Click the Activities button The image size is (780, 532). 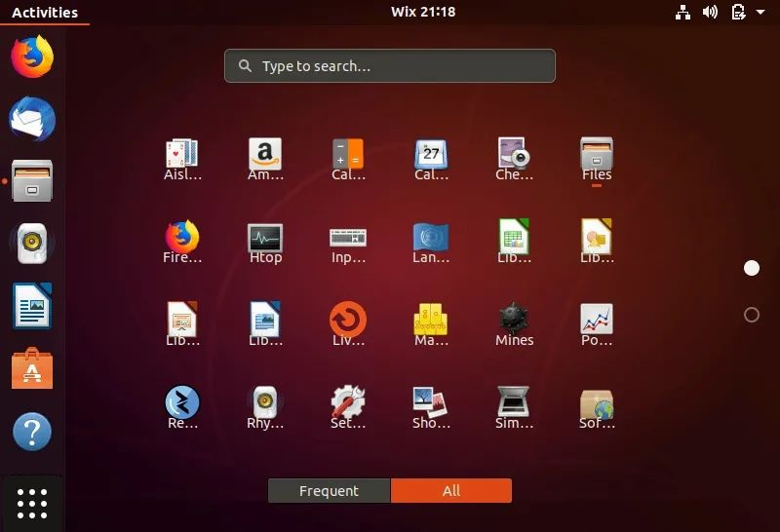tap(45, 13)
